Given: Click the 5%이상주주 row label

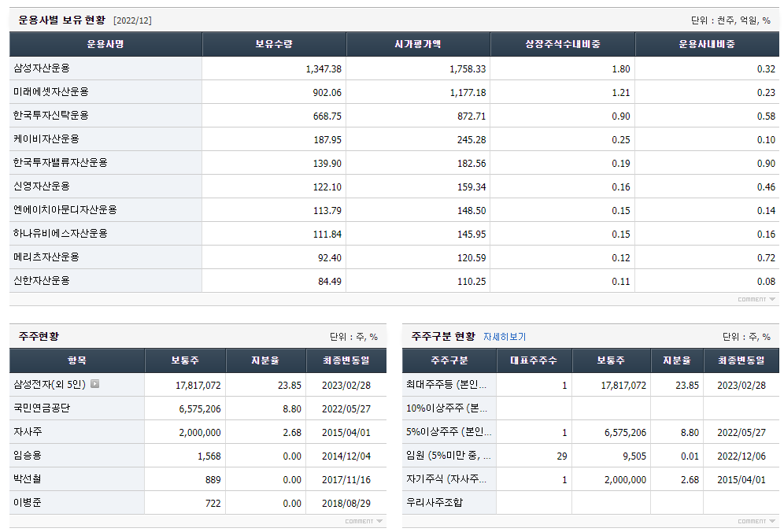Looking at the screenshot, I should pos(449,431).
